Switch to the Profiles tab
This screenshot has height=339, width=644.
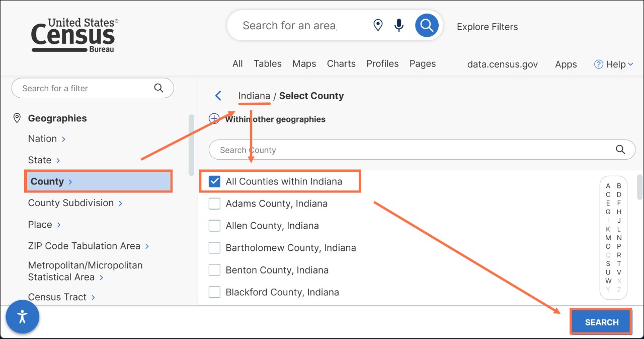point(382,63)
